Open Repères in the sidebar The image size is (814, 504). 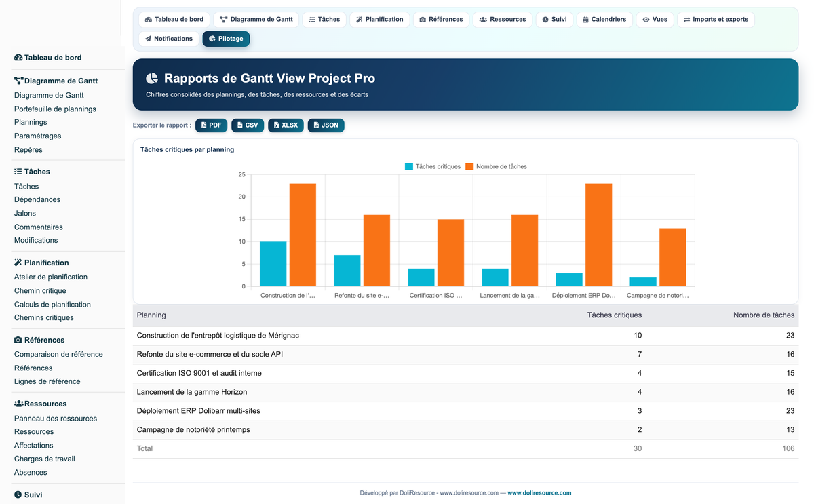point(28,150)
